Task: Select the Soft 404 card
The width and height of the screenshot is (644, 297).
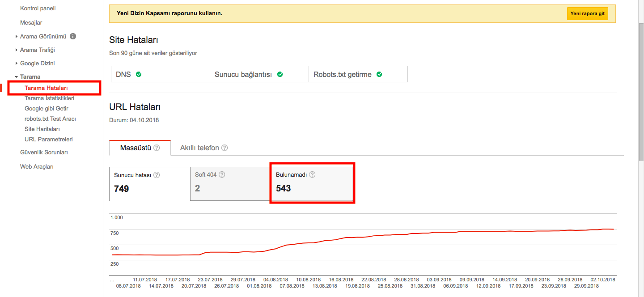Action: pos(230,183)
